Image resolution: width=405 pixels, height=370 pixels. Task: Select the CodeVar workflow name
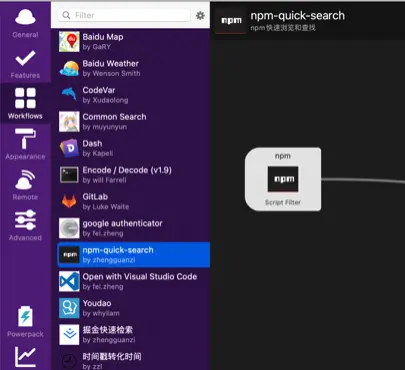[x=99, y=90]
